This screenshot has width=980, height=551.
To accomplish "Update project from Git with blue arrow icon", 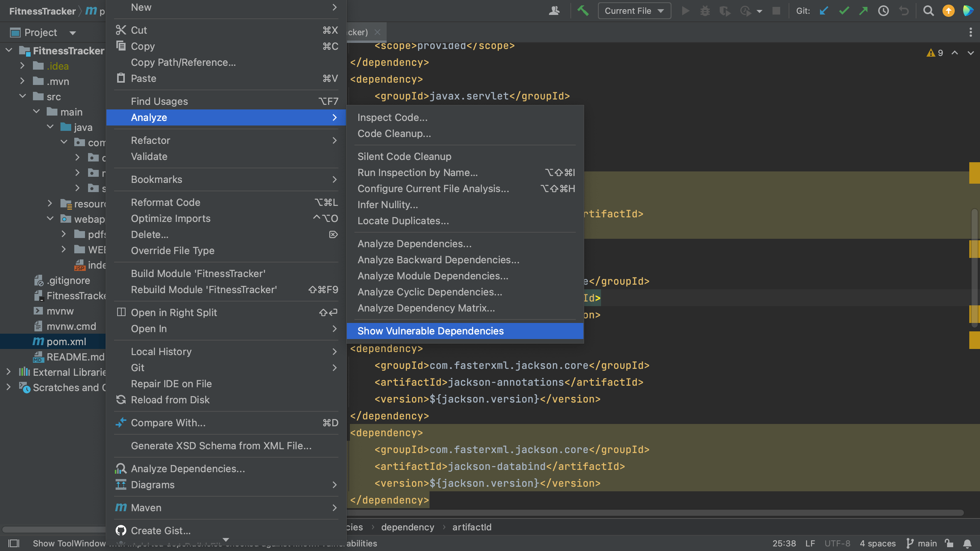I will pos(824,11).
